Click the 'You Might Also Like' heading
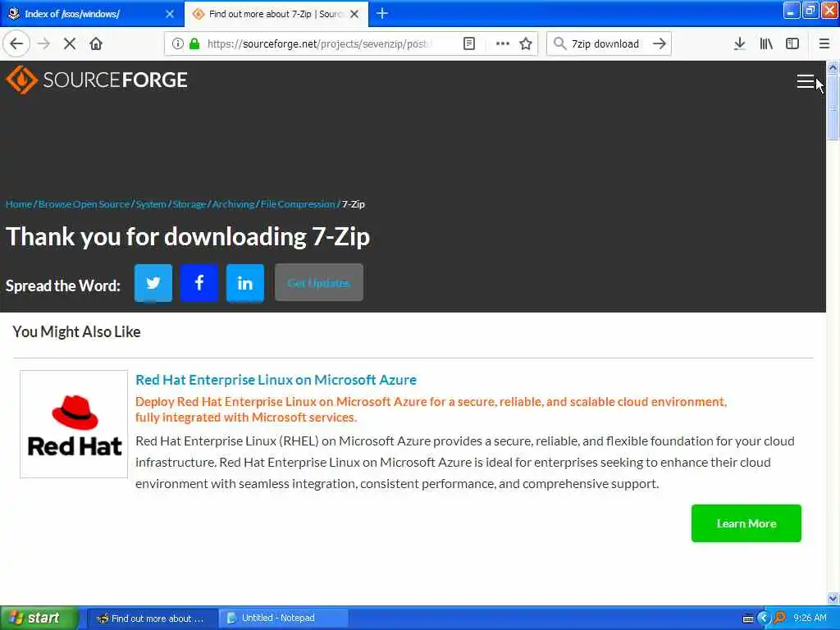The width and height of the screenshot is (840, 630). (76, 331)
